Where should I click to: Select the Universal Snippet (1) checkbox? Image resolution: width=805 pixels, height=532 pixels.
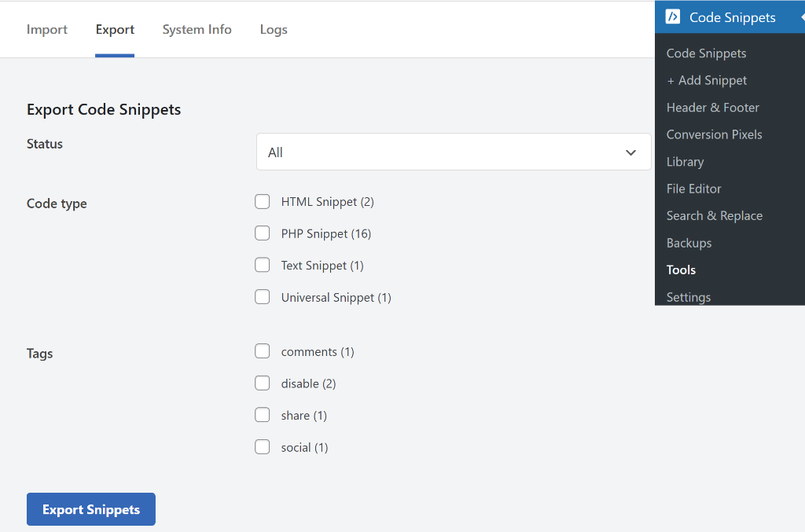pyautogui.click(x=263, y=297)
